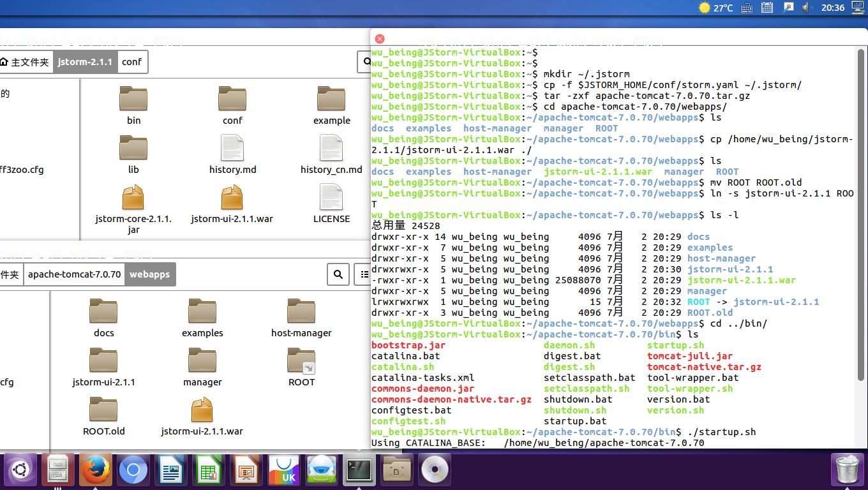The image size is (868, 490).
Task: Open the blue robot app in dock
Action: [x=321, y=471]
